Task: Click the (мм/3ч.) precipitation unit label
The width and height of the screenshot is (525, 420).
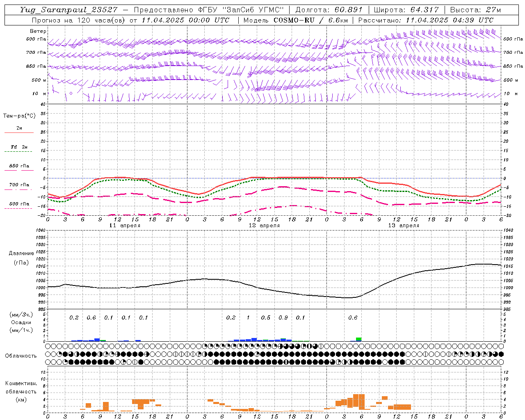Action: click(21, 315)
